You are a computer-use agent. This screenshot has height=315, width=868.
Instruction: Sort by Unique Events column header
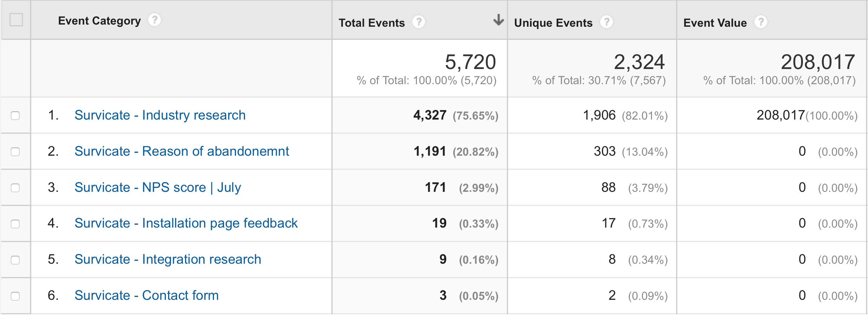(553, 23)
